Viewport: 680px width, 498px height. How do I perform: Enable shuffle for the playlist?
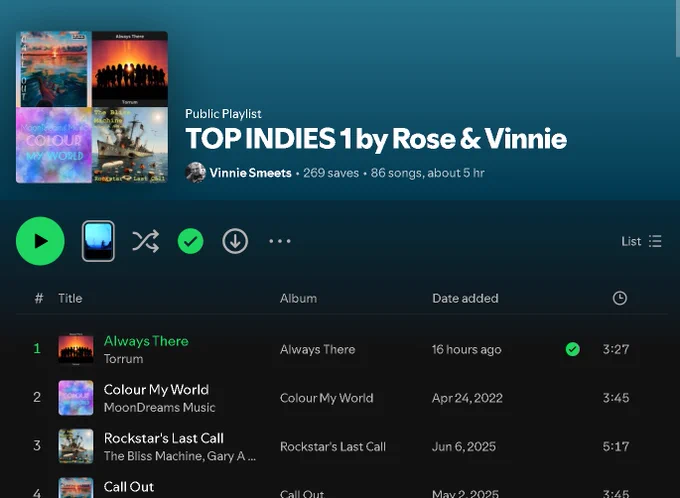click(x=146, y=241)
